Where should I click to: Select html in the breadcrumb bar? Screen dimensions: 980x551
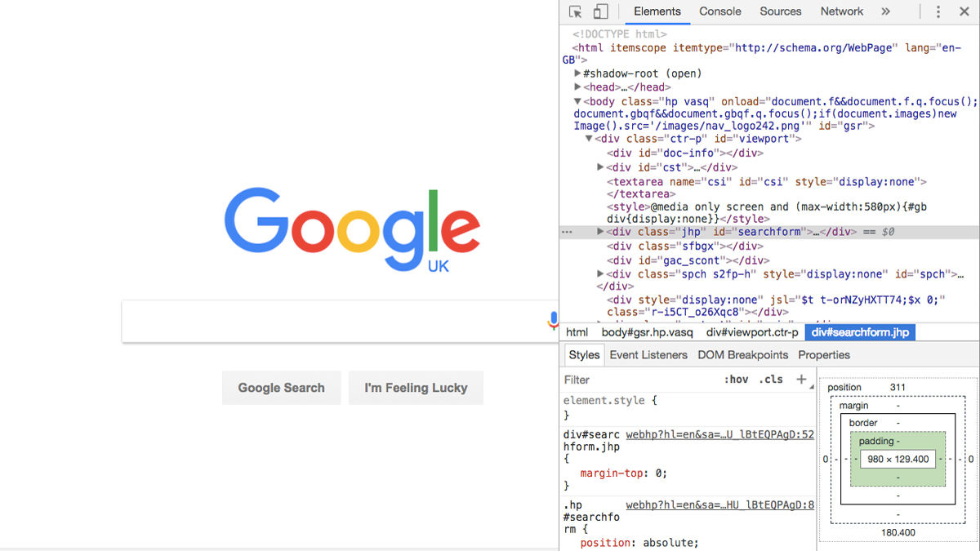tap(577, 332)
